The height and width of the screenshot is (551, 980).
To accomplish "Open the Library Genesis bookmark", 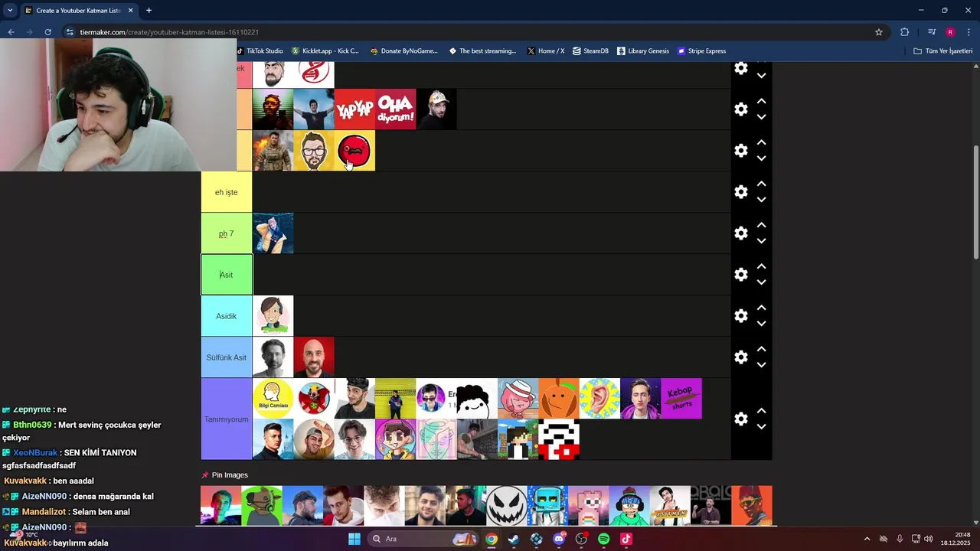I will click(642, 51).
